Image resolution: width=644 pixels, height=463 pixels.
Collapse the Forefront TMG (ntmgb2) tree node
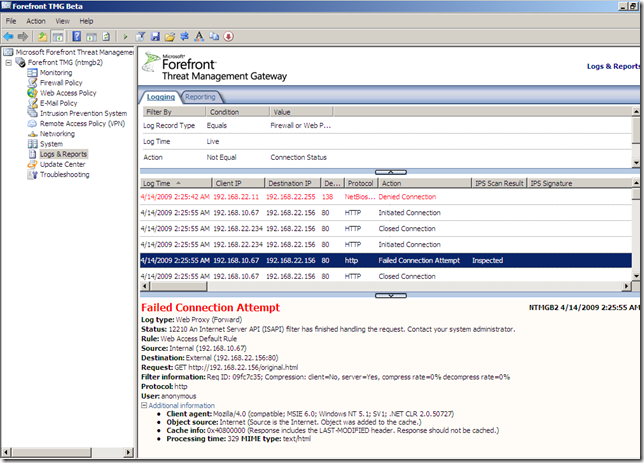(x=9, y=63)
